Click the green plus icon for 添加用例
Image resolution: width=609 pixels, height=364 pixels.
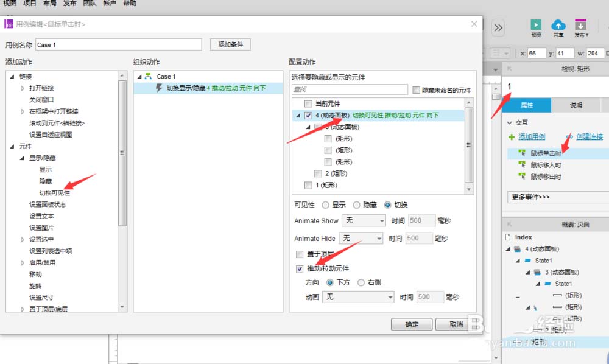512,137
